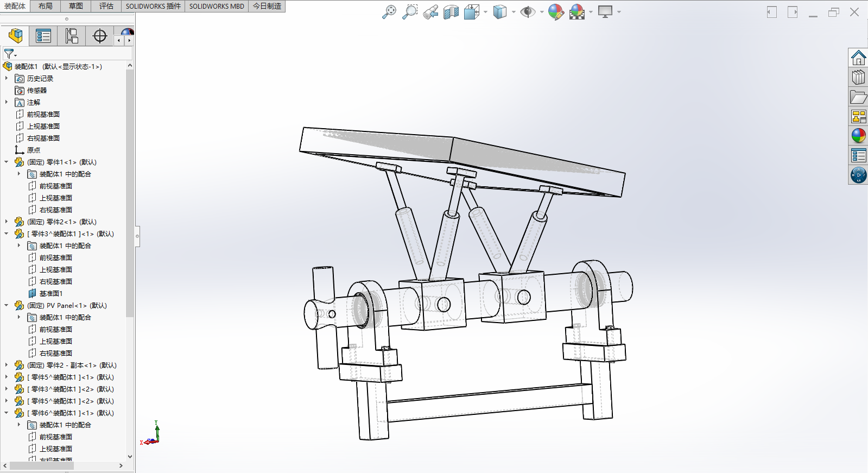Viewport: 868px width, 473px height.
Task: Click the feature tree vertical scrollbar
Action: [130, 193]
